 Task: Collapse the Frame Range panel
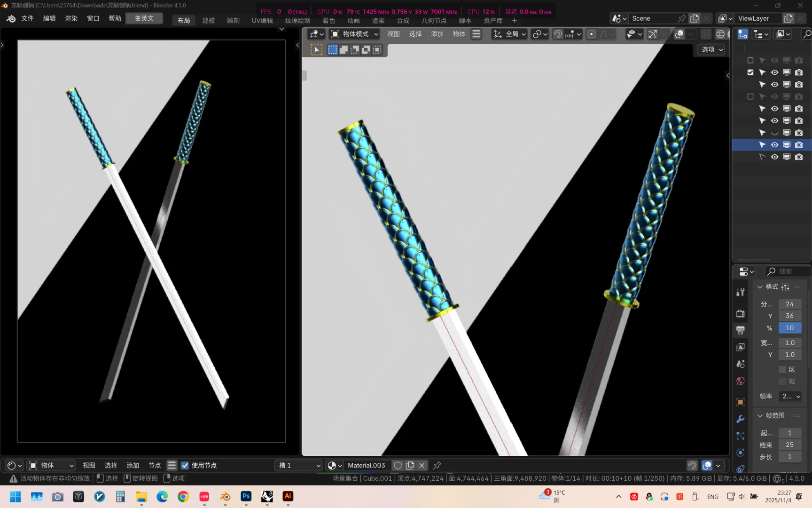coord(760,416)
